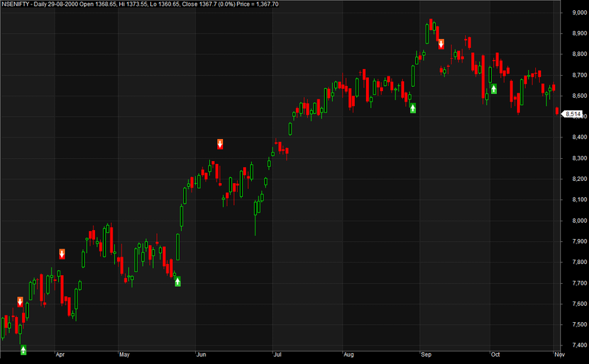Click the 'Price = 1,367.70' readout
Screen dimensions: 589x364
tap(257, 4)
